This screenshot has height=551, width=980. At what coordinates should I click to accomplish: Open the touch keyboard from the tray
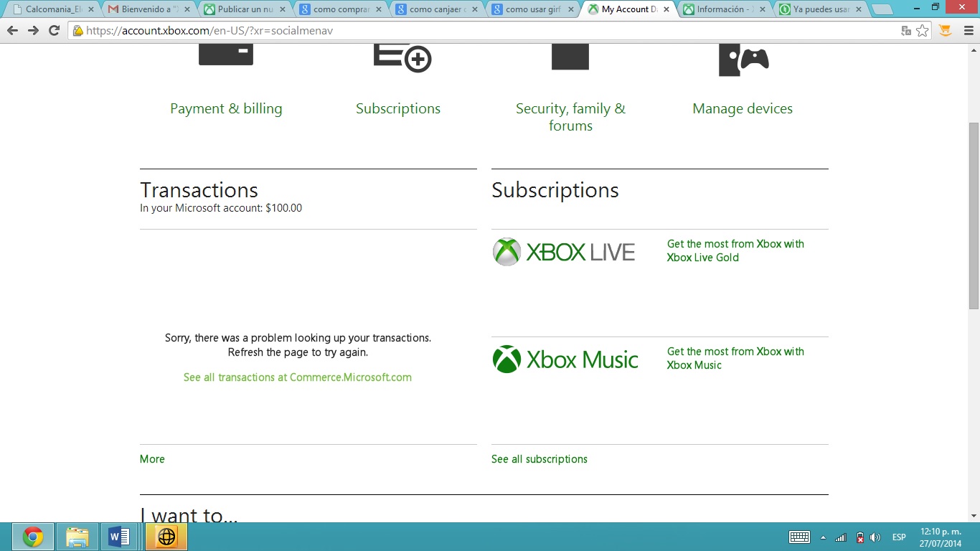pyautogui.click(x=799, y=537)
